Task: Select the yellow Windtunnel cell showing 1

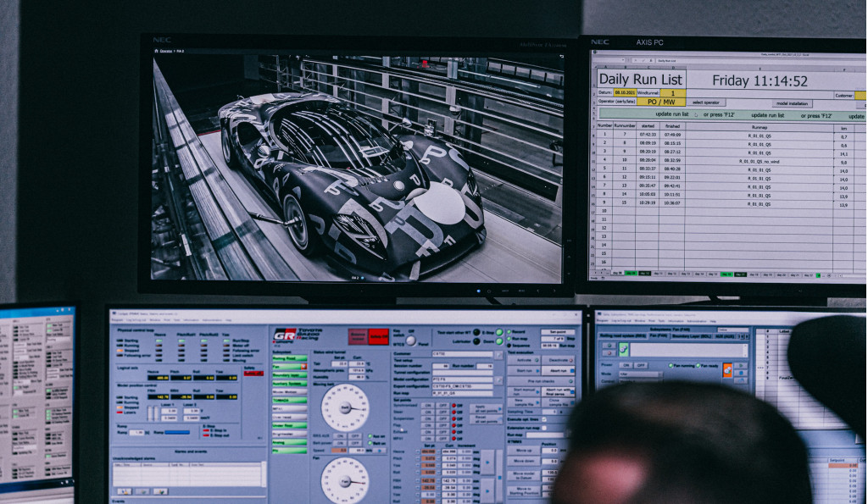Action: pos(672,93)
